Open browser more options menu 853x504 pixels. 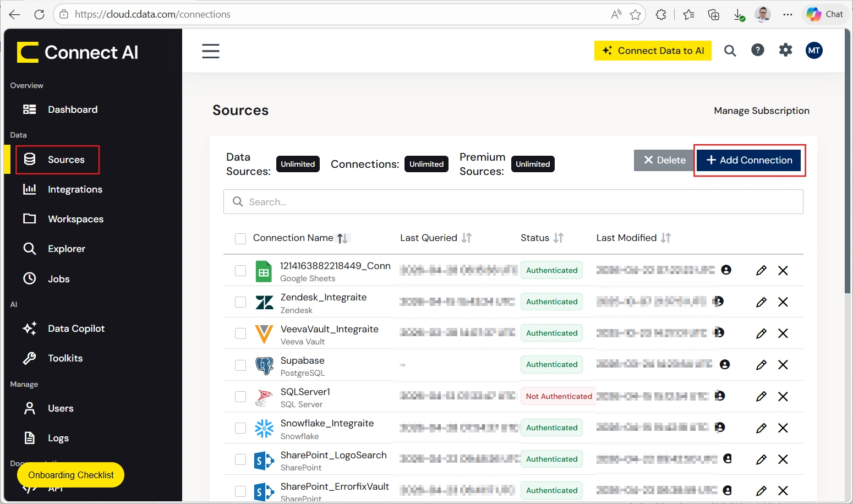point(788,14)
